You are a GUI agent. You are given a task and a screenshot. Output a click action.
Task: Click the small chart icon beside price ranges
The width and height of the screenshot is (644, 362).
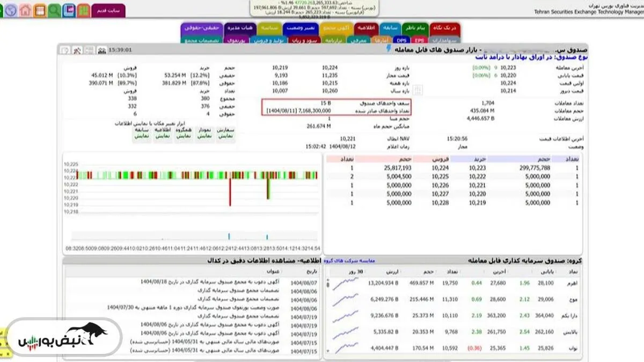418,90
